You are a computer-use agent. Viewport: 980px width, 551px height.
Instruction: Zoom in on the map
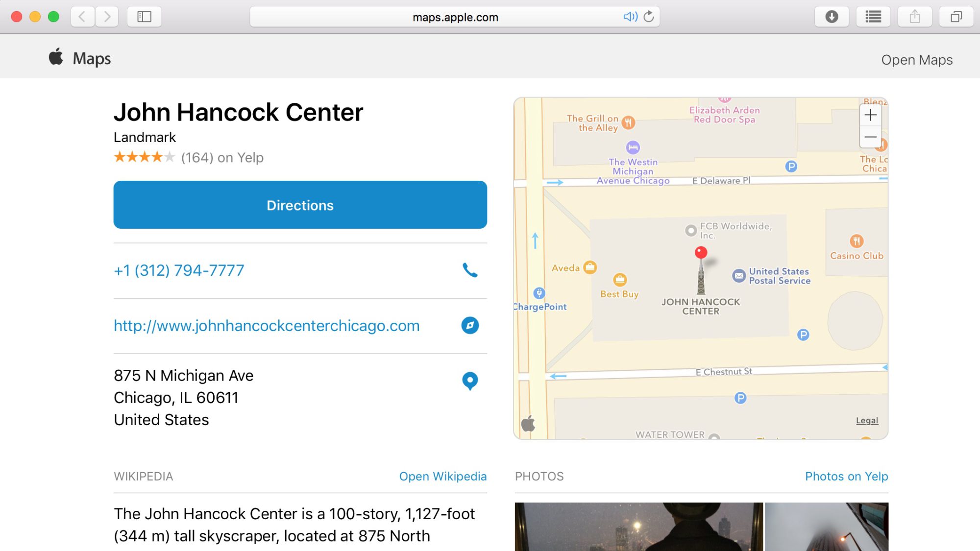click(x=870, y=115)
